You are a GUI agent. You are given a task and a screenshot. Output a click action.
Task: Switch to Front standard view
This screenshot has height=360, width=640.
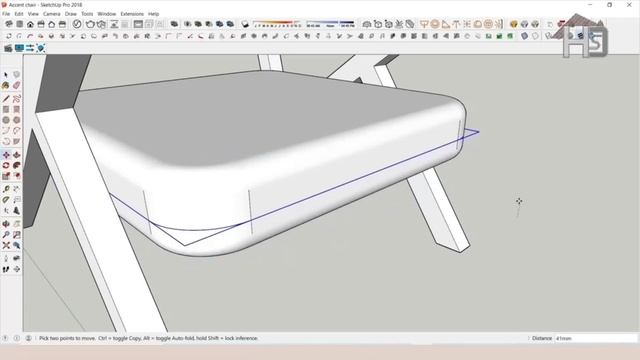click(x=30, y=24)
